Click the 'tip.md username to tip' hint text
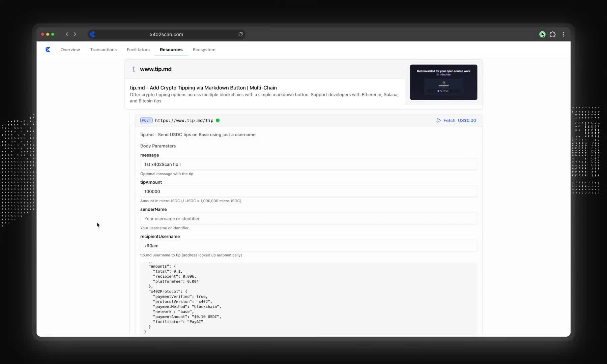This screenshot has height=364, width=607. tap(191, 255)
